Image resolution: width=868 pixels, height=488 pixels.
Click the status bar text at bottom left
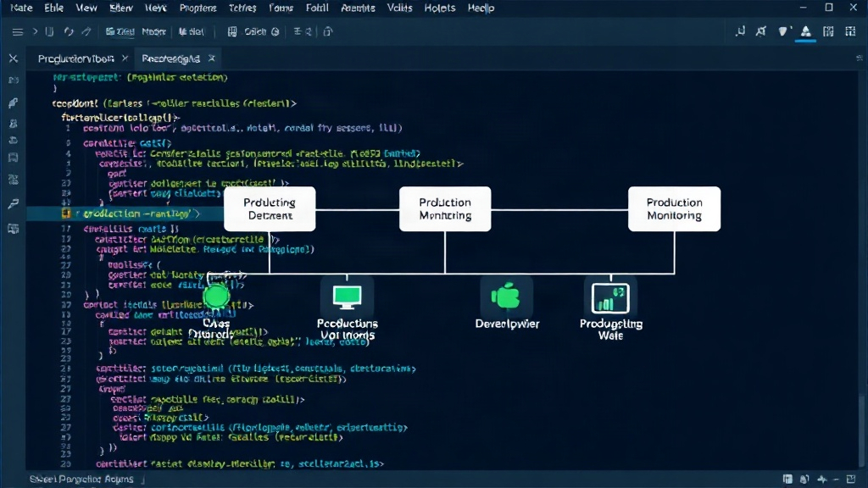click(81, 480)
